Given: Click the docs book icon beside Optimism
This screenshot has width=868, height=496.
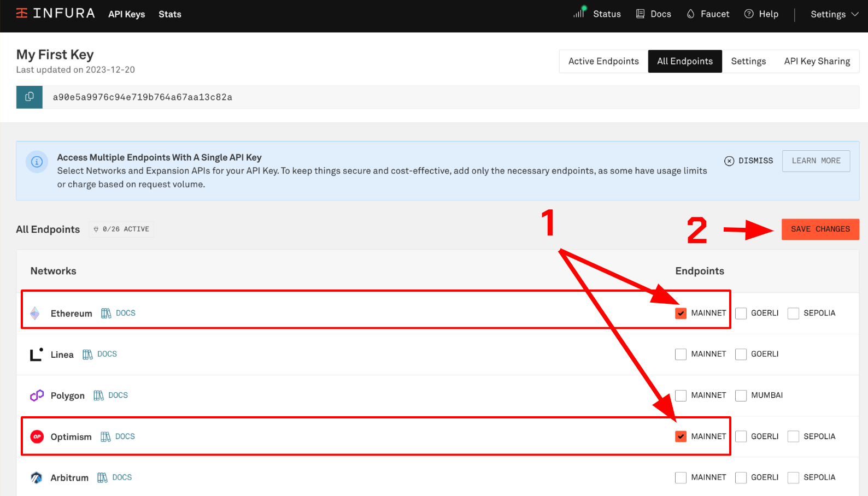Looking at the screenshot, I should [x=105, y=436].
